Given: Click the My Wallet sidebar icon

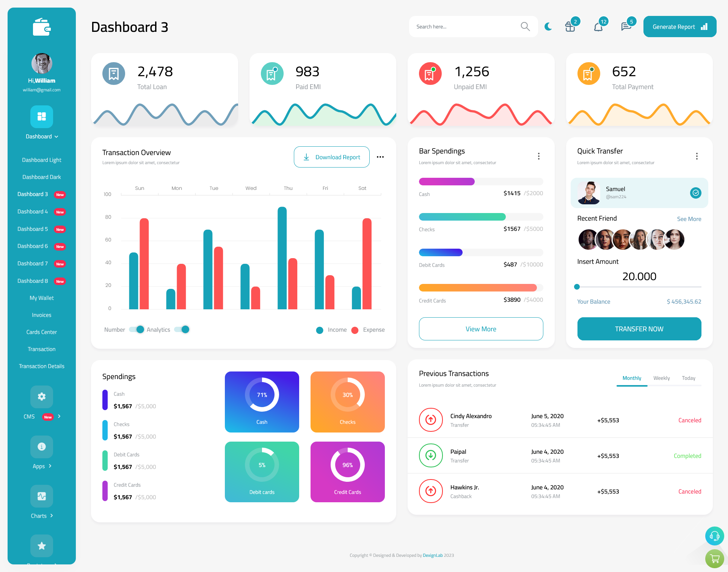Looking at the screenshot, I should pyautogui.click(x=41, y=298).
